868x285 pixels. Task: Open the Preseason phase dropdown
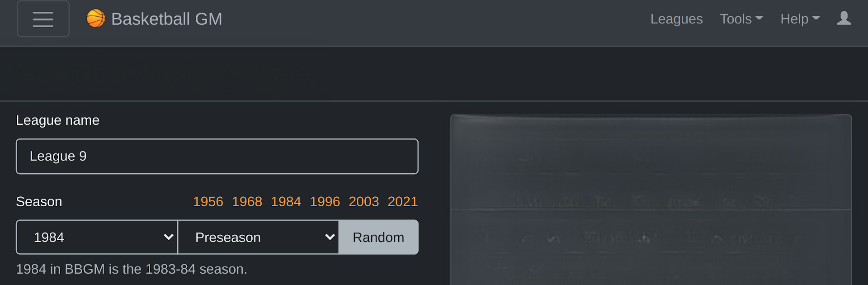[259, 237]
